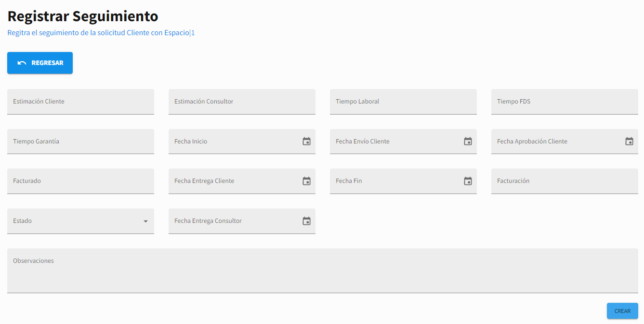The height and width of the screenshot is (324, 644).
Task: Focus the Facturación field
Action: click(565, 181)
